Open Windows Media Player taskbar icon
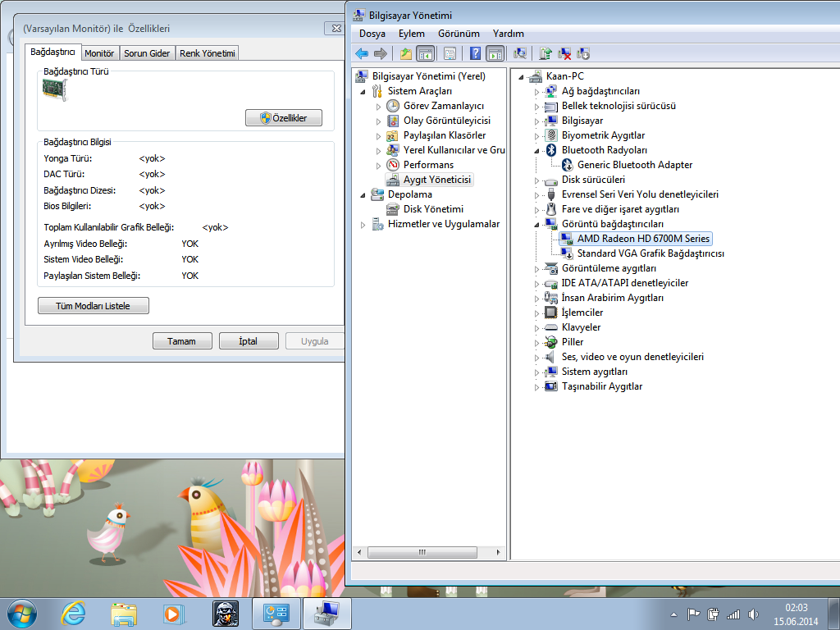 pos(174,614)
